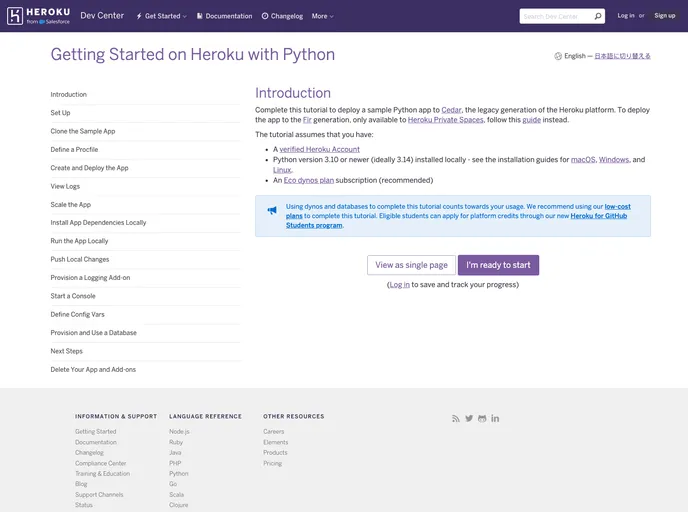
Task: Select Define a Procfile in sidebar
Action: (74, 149)
